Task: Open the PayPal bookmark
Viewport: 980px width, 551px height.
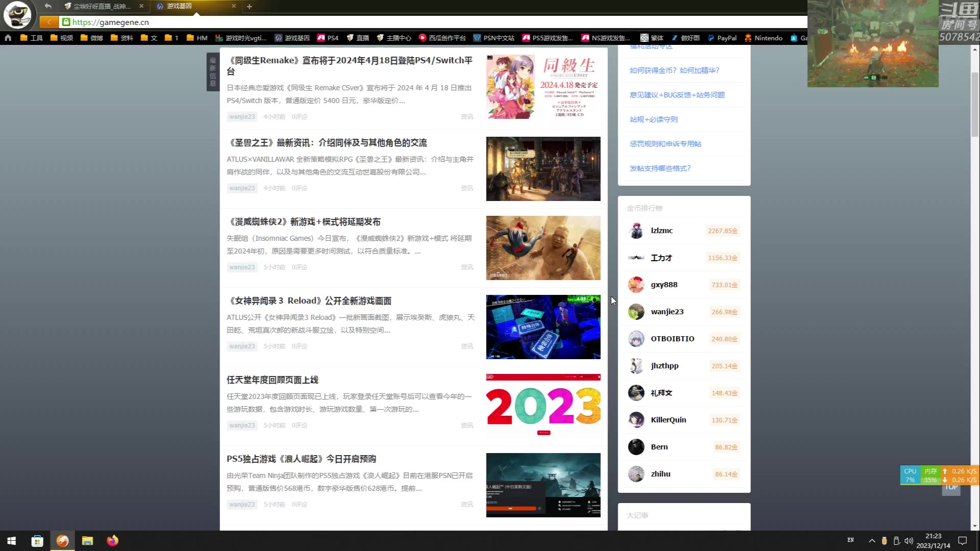Action: (x=722, y=38)
